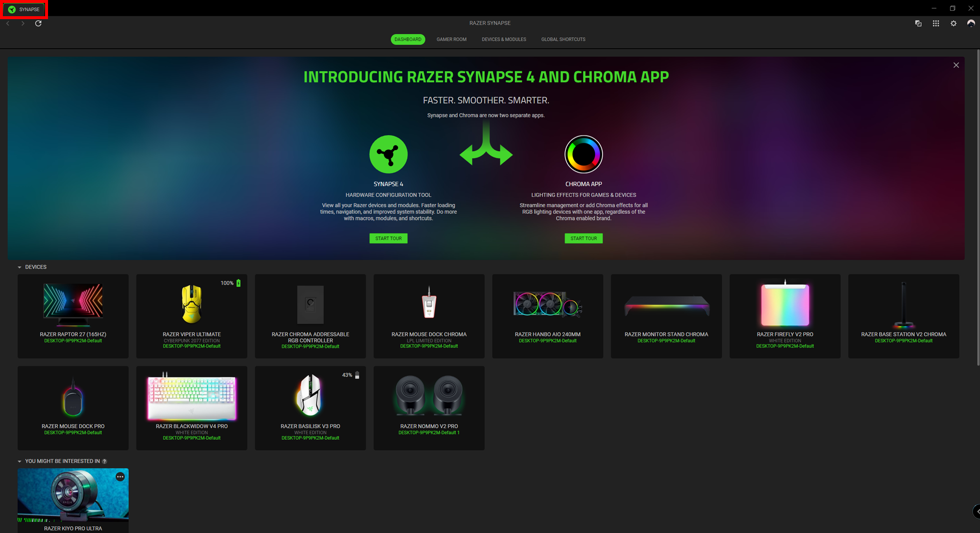
Task: Open the three-dot menu on the Kiyo card
Action: (120, 477)
